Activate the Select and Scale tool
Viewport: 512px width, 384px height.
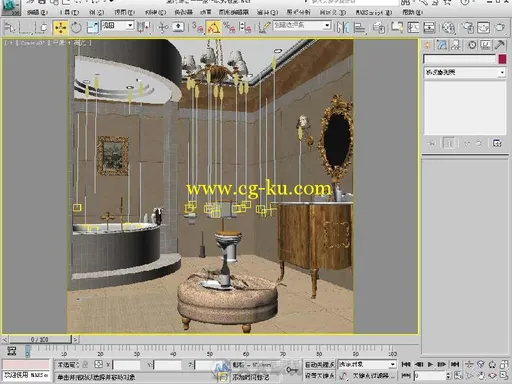92,27
